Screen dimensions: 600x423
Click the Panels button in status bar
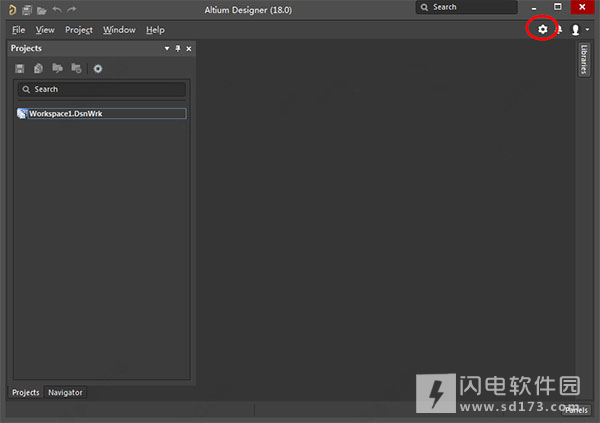click(x=576, y=410)
